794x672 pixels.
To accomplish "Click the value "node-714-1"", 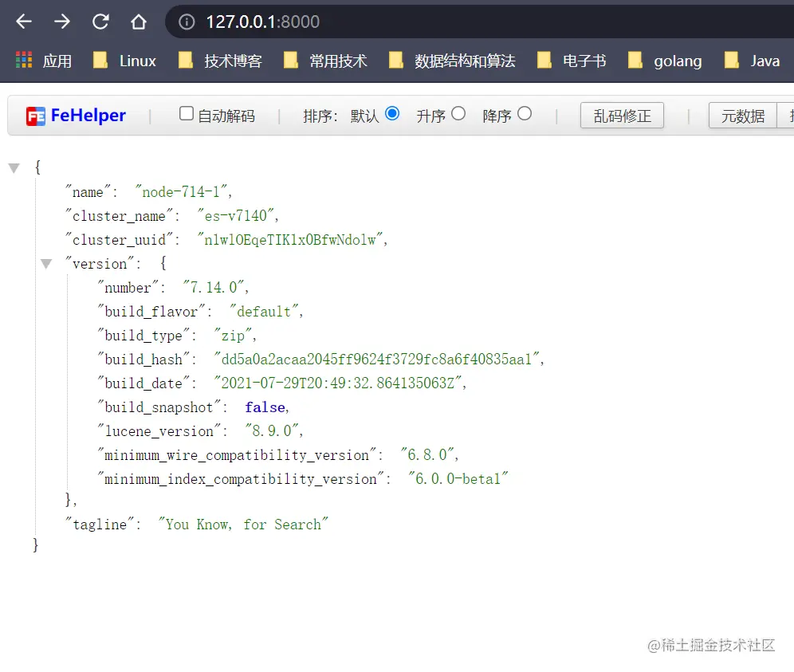I will [x=181, y=191].
